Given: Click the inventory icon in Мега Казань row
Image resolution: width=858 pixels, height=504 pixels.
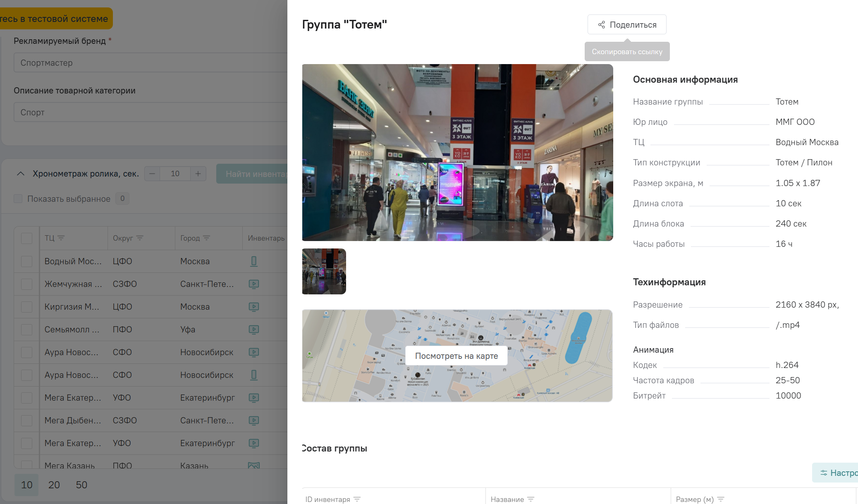Looking at the screenshot, I should (x=254, y=465).
